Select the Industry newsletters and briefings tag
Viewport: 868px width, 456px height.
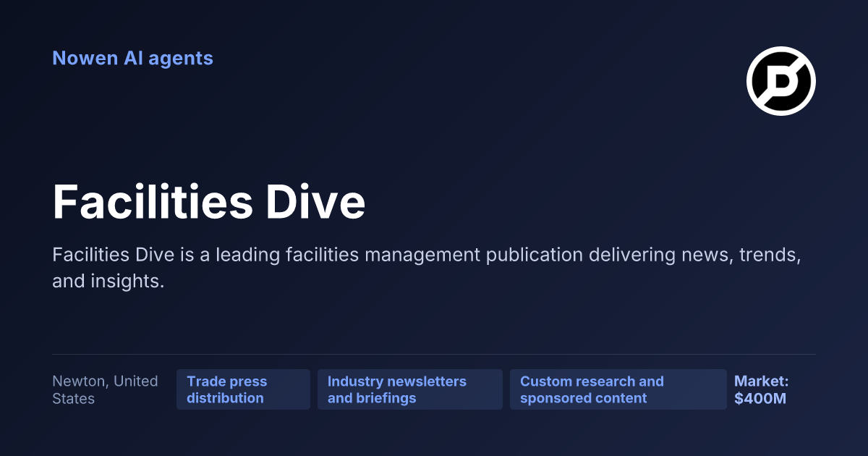pos(410,389)
